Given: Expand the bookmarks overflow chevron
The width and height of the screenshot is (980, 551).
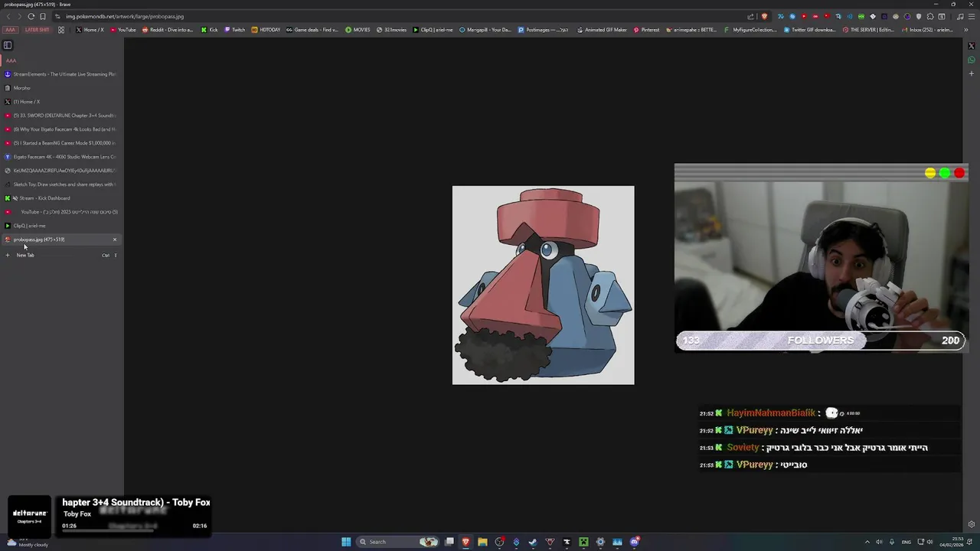Looking at the screenshot, I should pos(965,30).
